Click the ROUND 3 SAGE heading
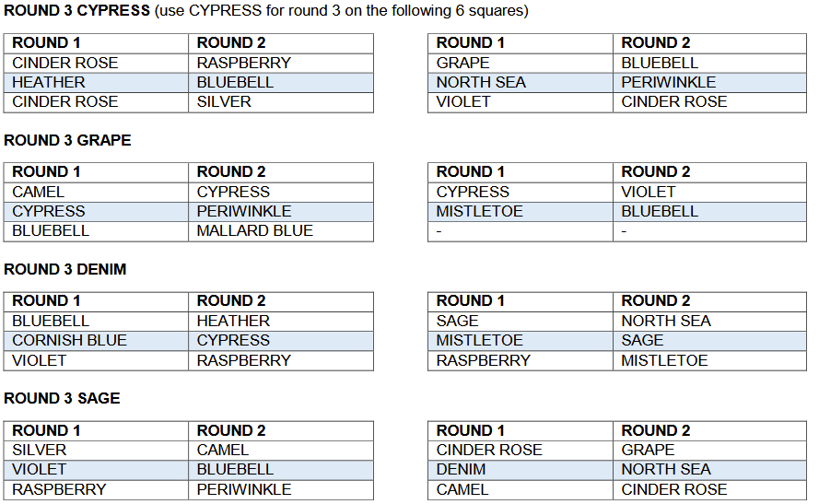 [x=62, y=398]
